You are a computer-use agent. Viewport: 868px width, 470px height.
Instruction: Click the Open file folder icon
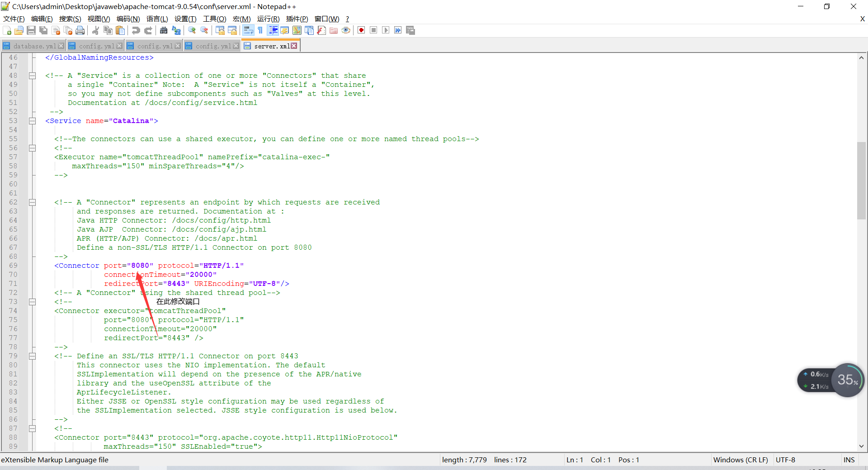[x=19, y=30]
